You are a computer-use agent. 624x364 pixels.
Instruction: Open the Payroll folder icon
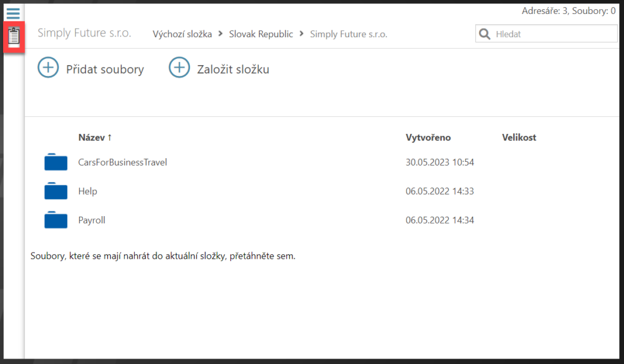pyautogui.click(x=55, y=220)
